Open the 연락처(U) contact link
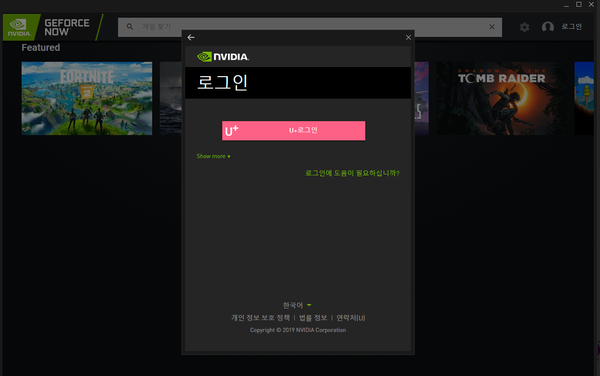This screenshot has height=376, width=600. click(x=351, y=318)
